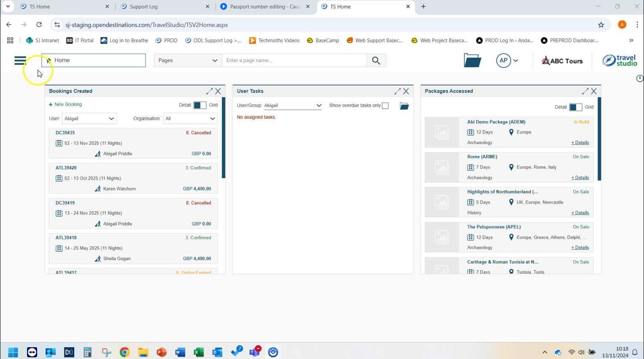Open the tab search dropdown arrow
This screenshot has width=644, height=359.
coord(8,6)
